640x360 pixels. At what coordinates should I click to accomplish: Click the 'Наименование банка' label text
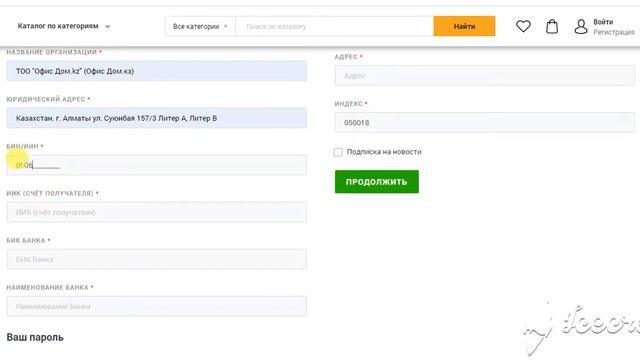[x=47, y=287]
